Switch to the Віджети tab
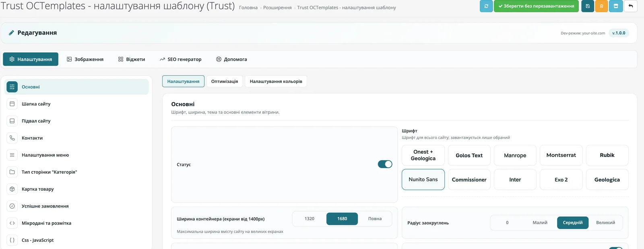 132,59
